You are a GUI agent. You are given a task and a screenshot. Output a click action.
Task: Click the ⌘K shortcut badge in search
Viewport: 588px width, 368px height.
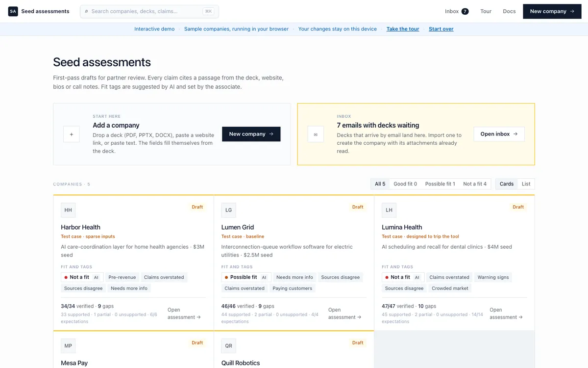coord(209,11)
